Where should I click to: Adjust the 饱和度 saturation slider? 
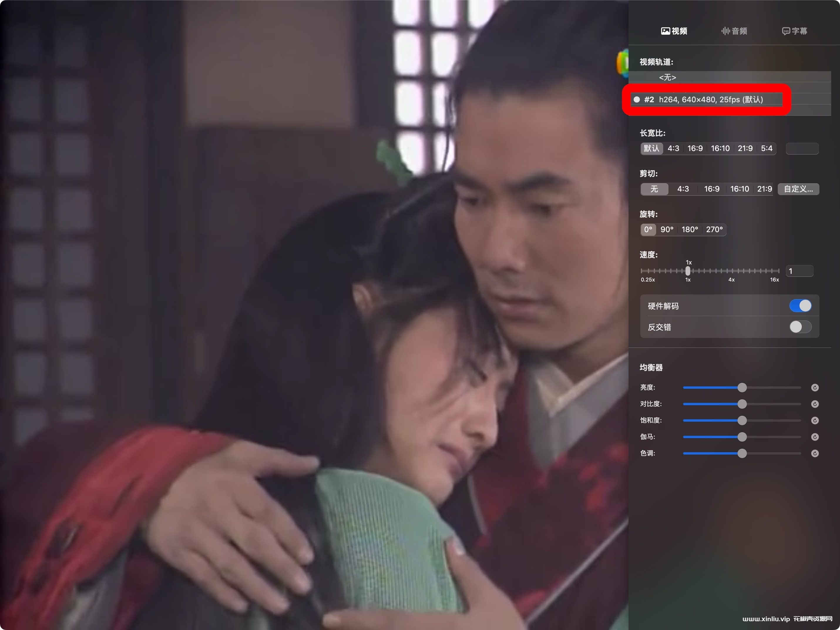coord(742,420)
